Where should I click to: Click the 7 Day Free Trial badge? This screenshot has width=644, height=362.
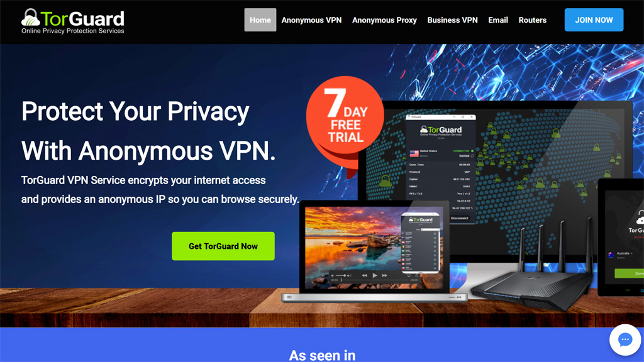coord(345,118)
